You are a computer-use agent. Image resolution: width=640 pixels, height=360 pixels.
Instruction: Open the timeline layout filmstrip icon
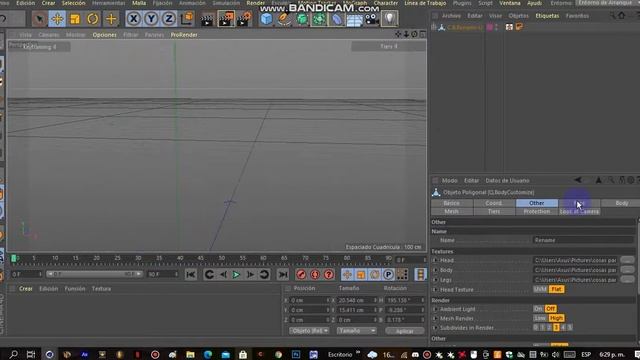click(x=420, y=274)
